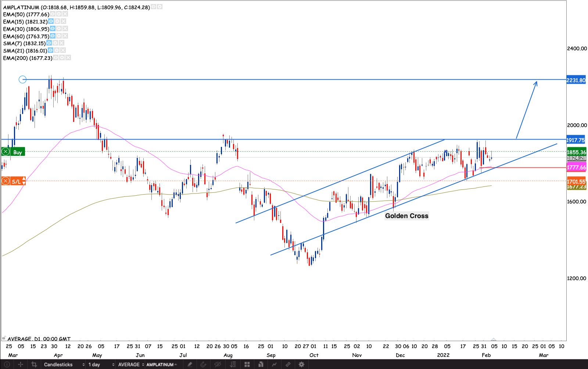Open the AVERAGE price type dropdown
This screenshot has height=369, width=588.
[131, 364]
